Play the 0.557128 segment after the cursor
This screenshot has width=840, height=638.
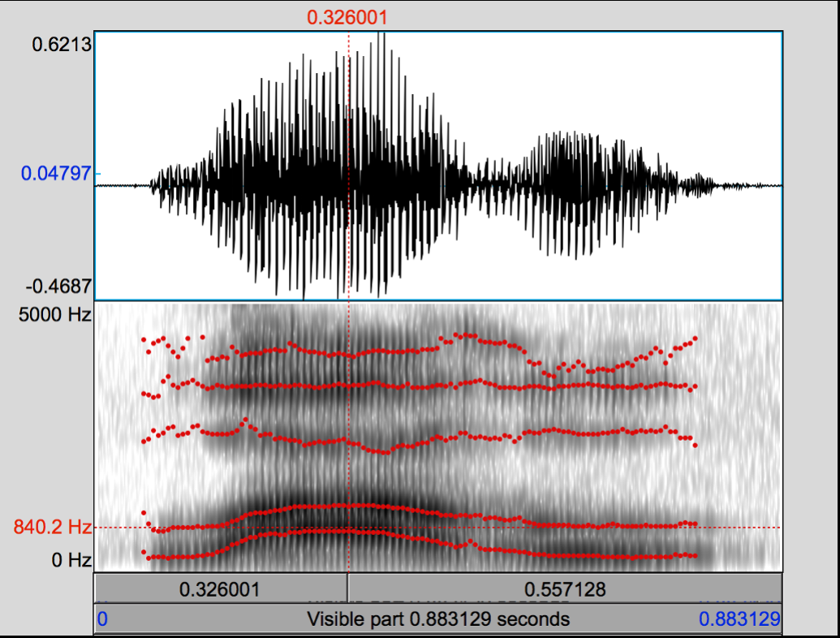coord(564,588)
